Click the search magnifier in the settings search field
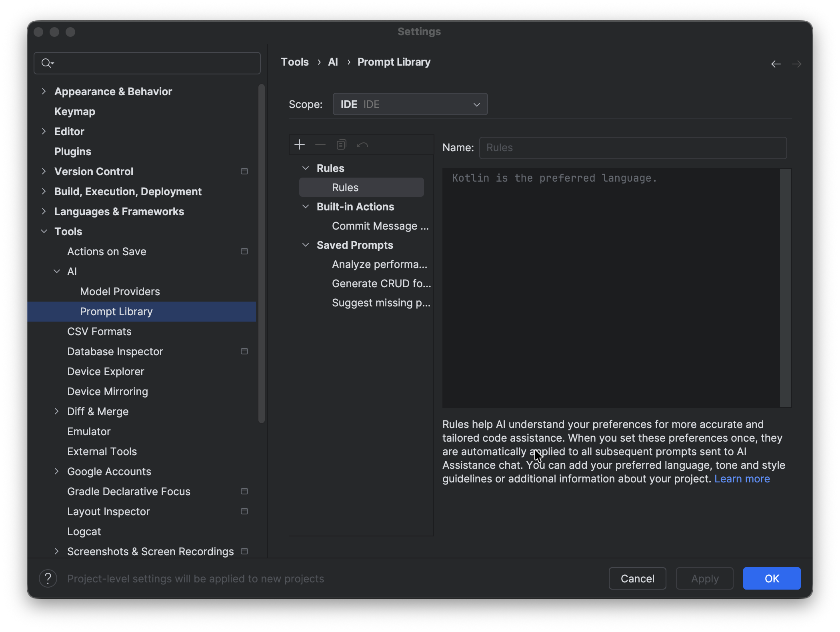This screenshot has height=632, width=840. point(47,63)
